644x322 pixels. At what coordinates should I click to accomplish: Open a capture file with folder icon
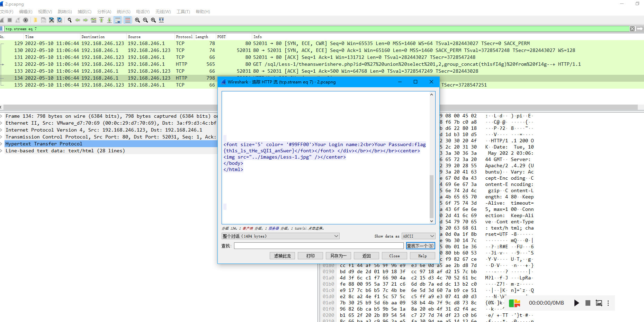coord(35,20)
